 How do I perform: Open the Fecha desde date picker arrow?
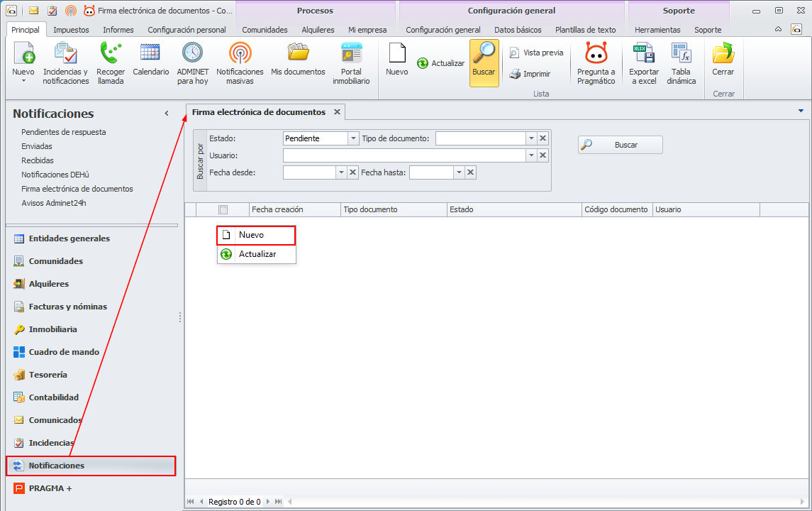[341, 172]
